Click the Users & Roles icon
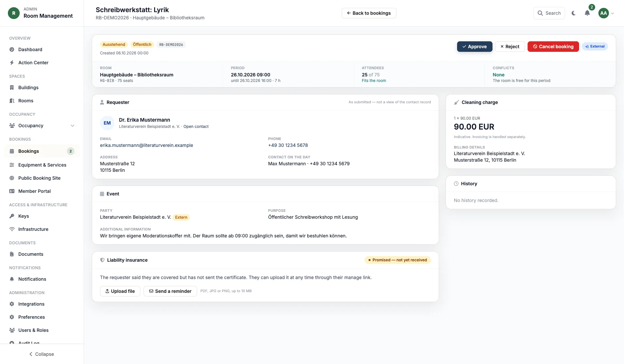Screen dimensions: 624x364 click(x=12, y=330)
